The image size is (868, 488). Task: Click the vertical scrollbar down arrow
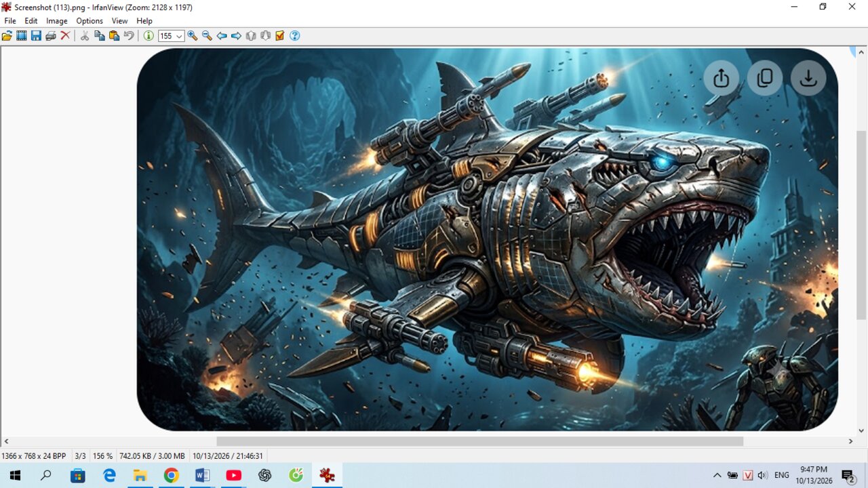click(861, 430)
